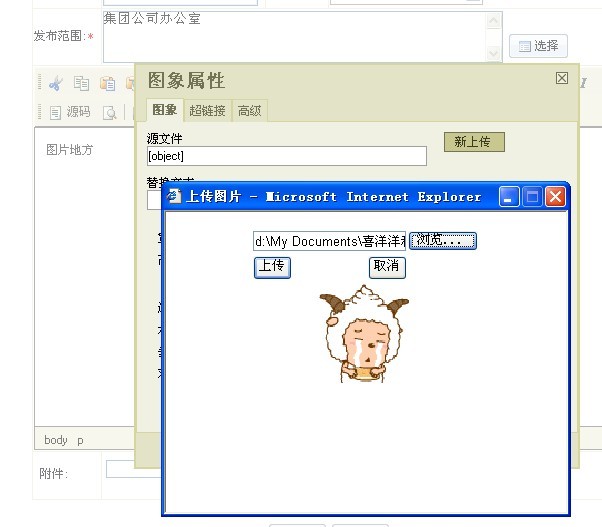
Task: Click the file path field in upload window
Action: 329,241
